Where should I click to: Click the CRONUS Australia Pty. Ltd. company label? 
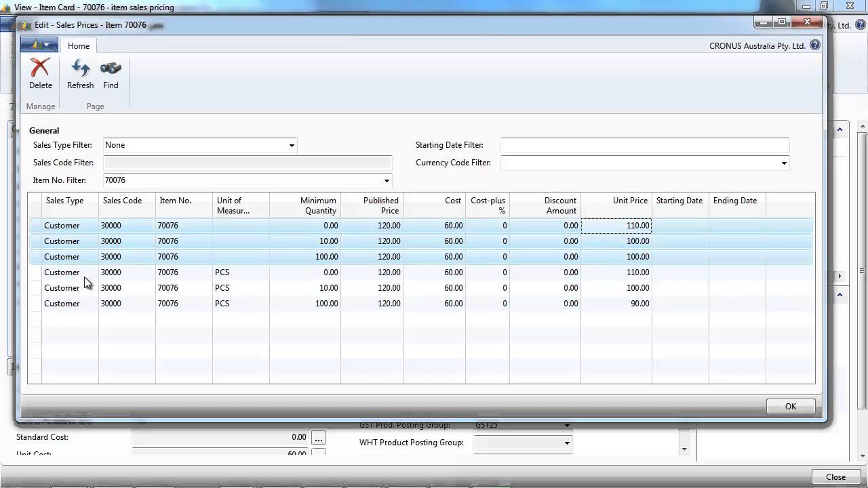pyautogui.click(x=757, y=46)
